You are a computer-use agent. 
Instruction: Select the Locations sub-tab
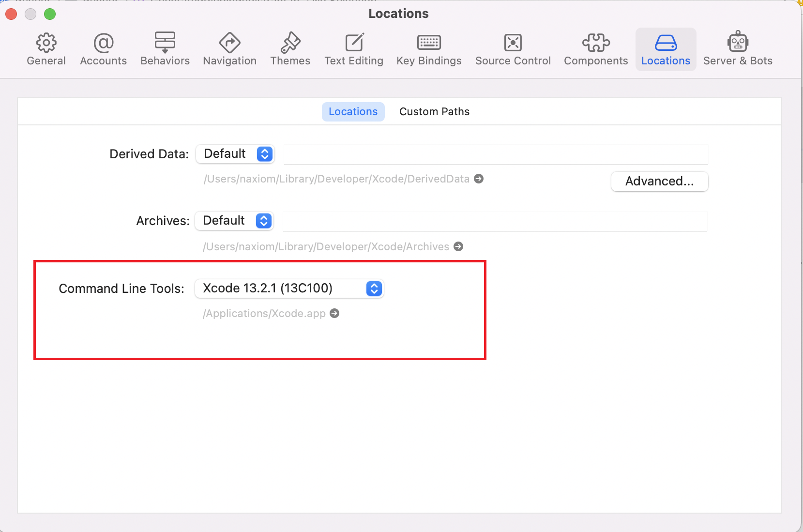pos(353,112)
